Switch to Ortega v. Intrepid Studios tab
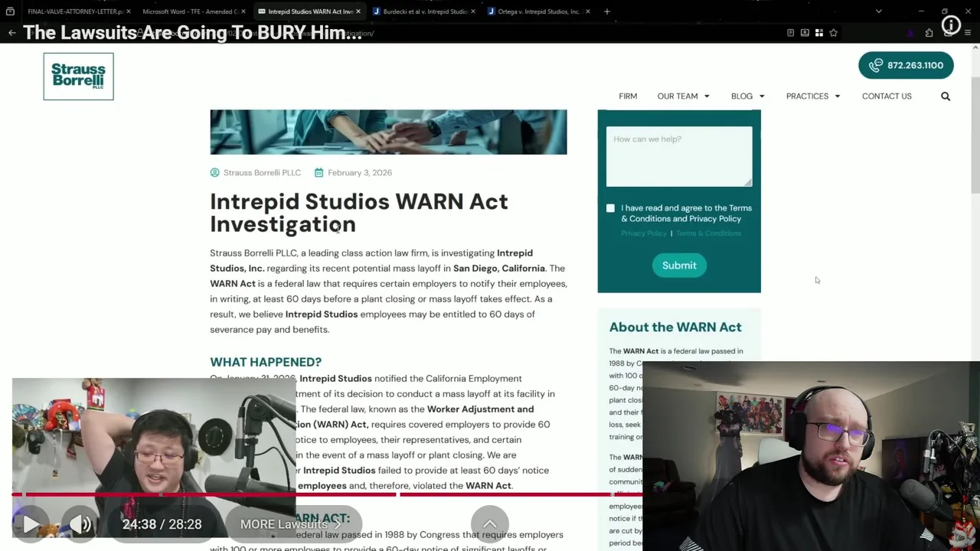The height and width of the screenshot is (551, 980). 539,11
